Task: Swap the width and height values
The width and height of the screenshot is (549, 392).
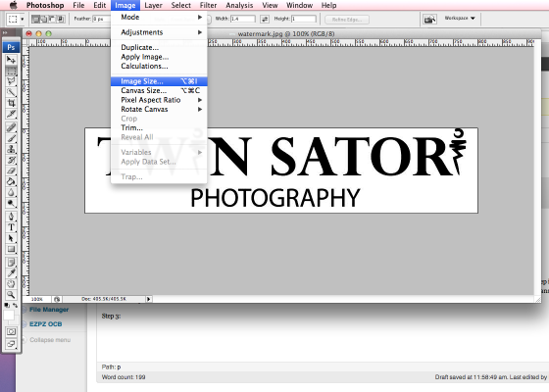Action: tap(265, 19)
